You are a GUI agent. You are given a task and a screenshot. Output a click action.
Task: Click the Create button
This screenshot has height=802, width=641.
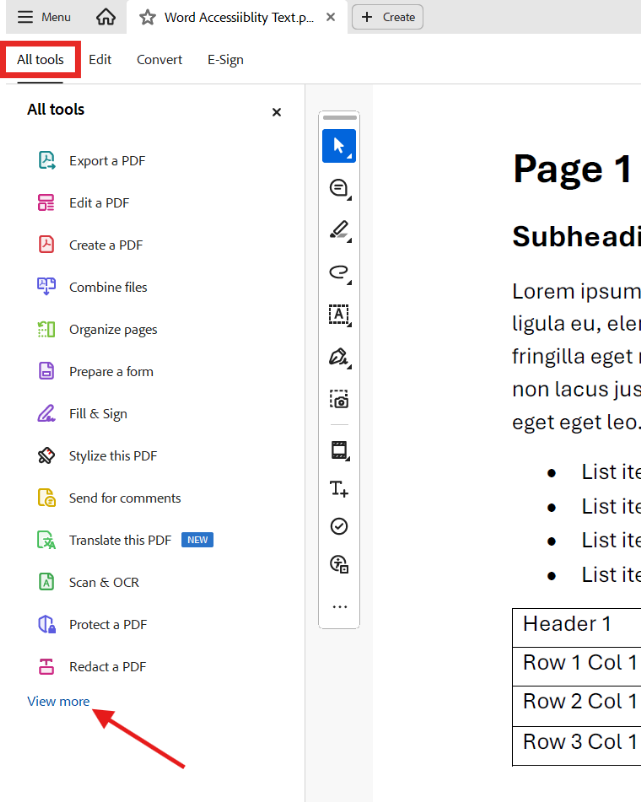(388, 17)
